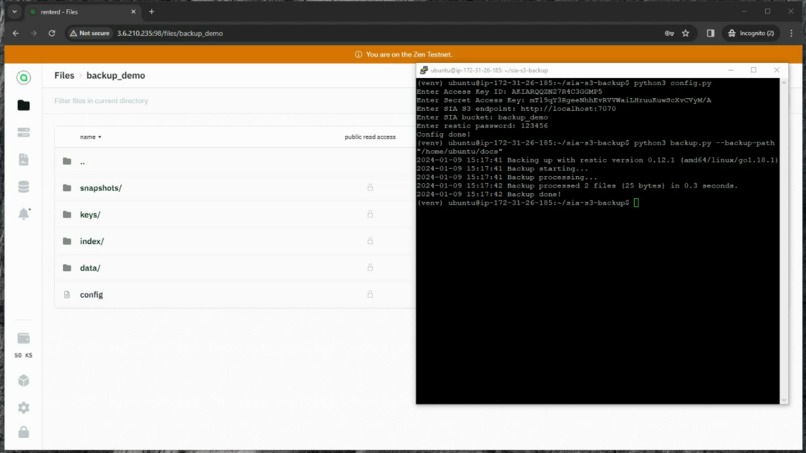Maximize the terminal window
Image resolution: width=806 pixels, height=453 pixels.
point(754,70)
